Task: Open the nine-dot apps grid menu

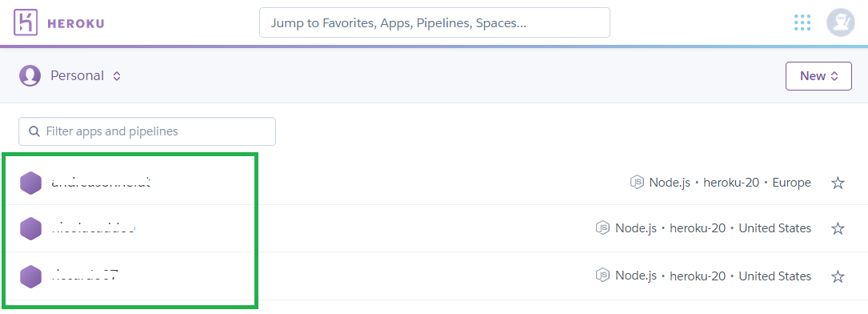Action: pos(802,22)
